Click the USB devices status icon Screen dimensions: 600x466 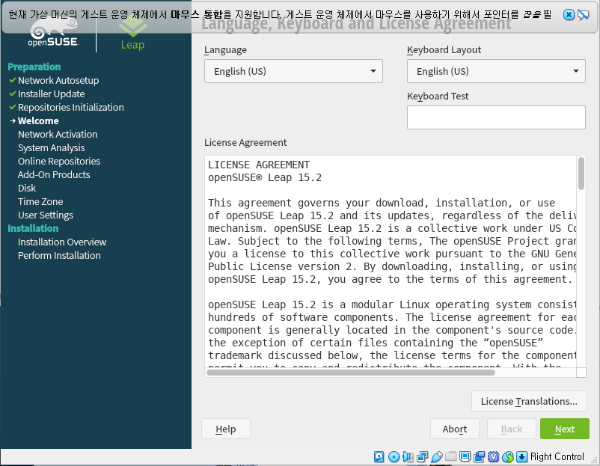[437, 456]
